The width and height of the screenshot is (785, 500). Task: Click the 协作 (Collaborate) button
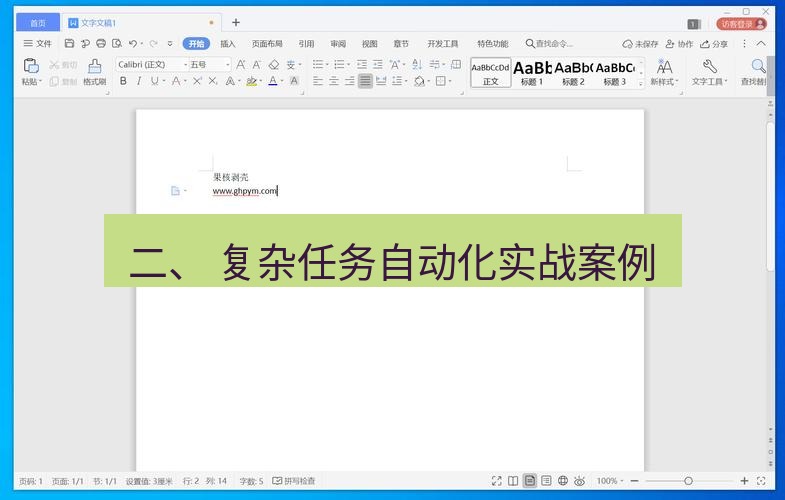click(x=679, y=44)
